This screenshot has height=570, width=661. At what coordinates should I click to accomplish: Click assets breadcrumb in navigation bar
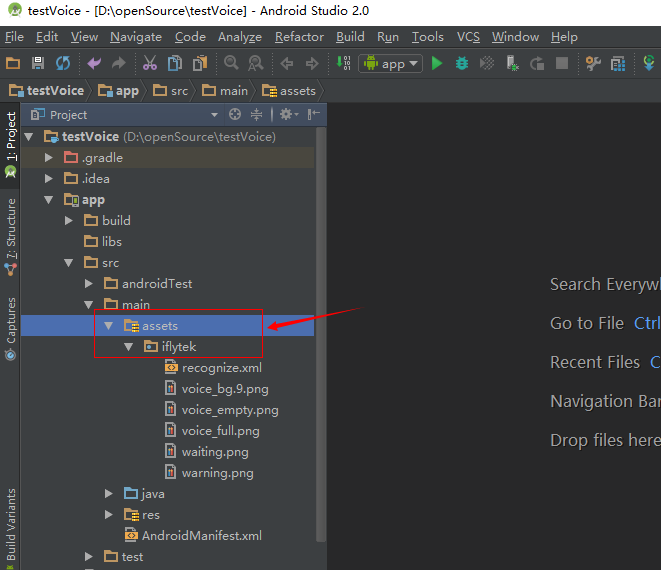289,91
